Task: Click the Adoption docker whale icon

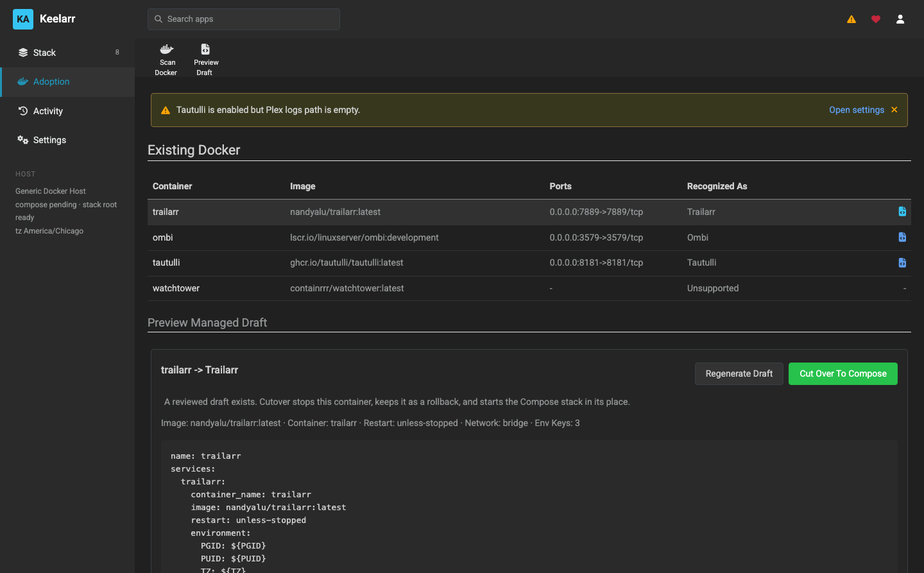Action: pyautogui.click(x=23, y=81)
